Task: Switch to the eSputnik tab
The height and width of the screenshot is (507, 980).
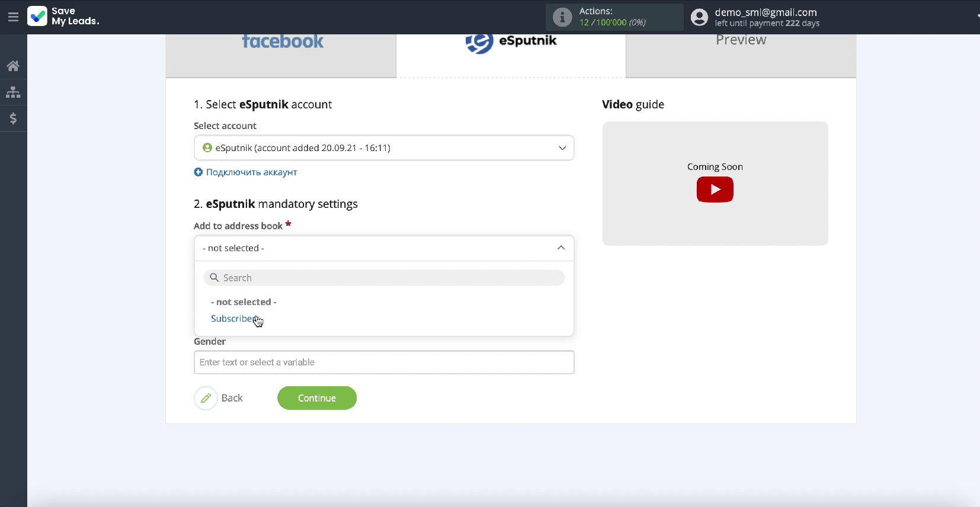Action: (x=511, y=56)
